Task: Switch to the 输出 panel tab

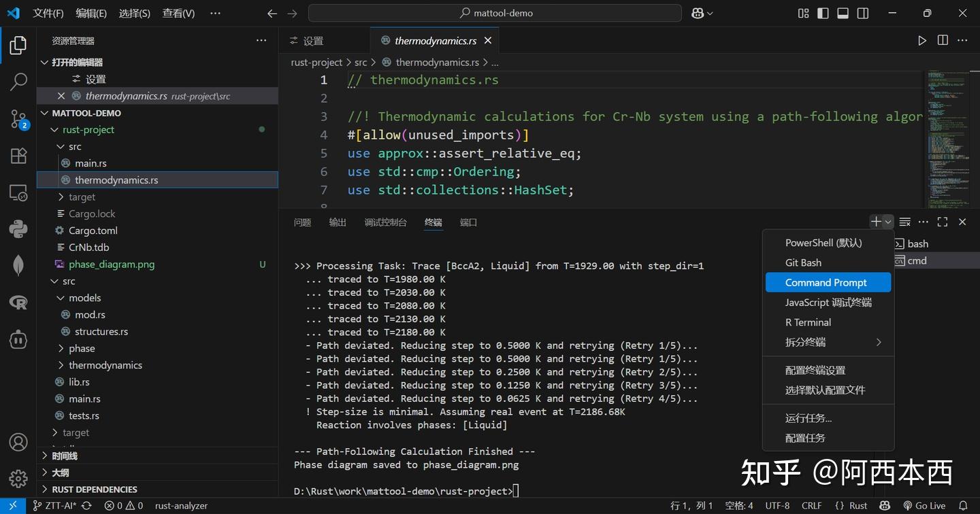Action: (337, 221)
